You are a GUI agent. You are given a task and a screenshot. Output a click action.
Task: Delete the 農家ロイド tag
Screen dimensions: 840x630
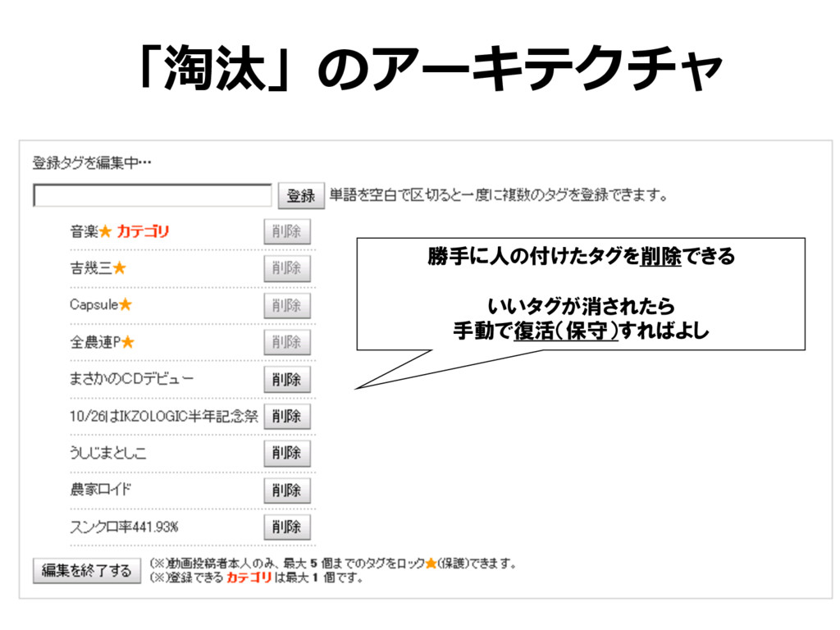pos(286,491)
